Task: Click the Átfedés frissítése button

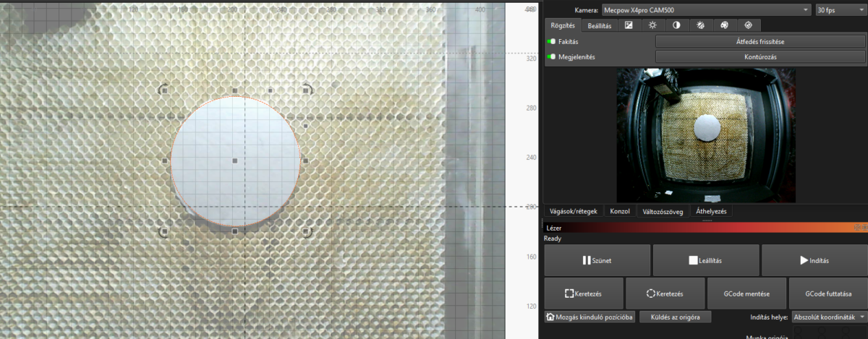Action: 755,42
